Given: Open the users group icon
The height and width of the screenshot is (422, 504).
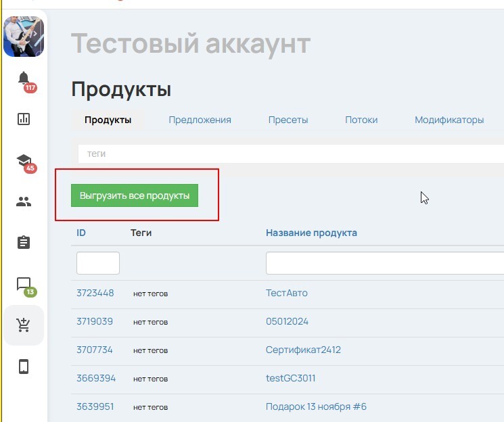Looking at the screenshot, I should pyautogui.click(x=24, y=202).
